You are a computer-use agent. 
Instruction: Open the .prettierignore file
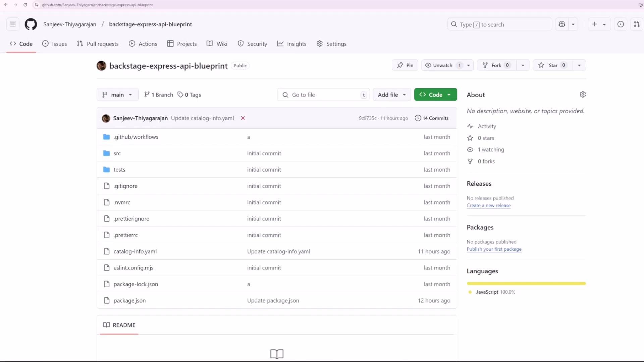pos(131,219)
